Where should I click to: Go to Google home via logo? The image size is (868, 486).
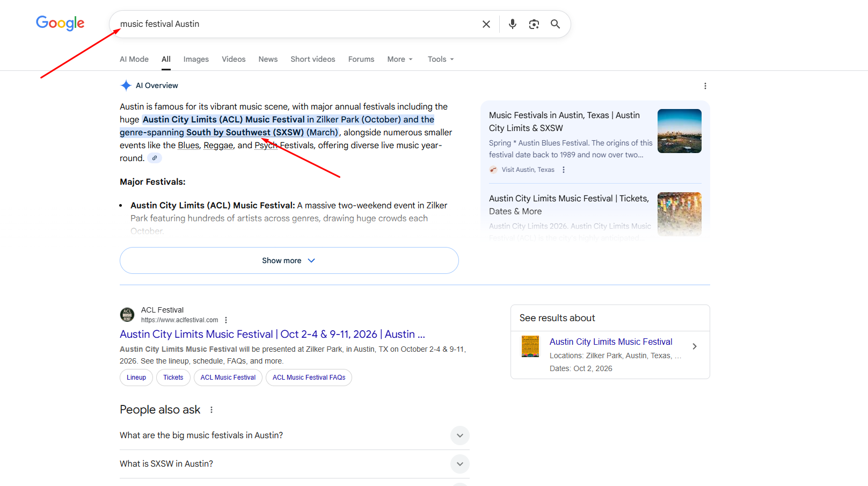pyautogui.click(x=60, y=23)
